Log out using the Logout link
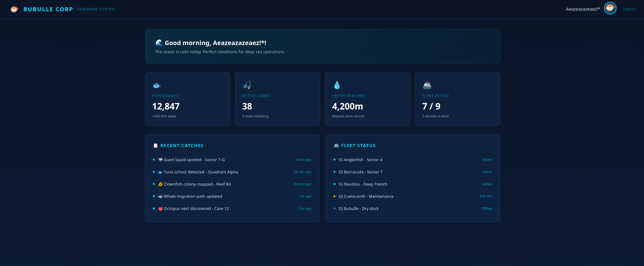644x266 pixels. (629, 9)
